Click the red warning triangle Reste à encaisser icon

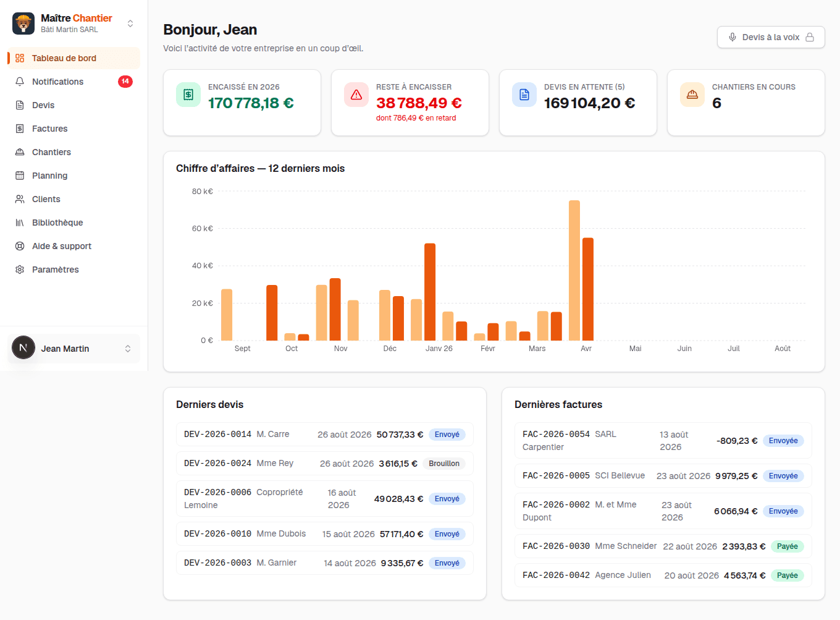click(356, 95)
